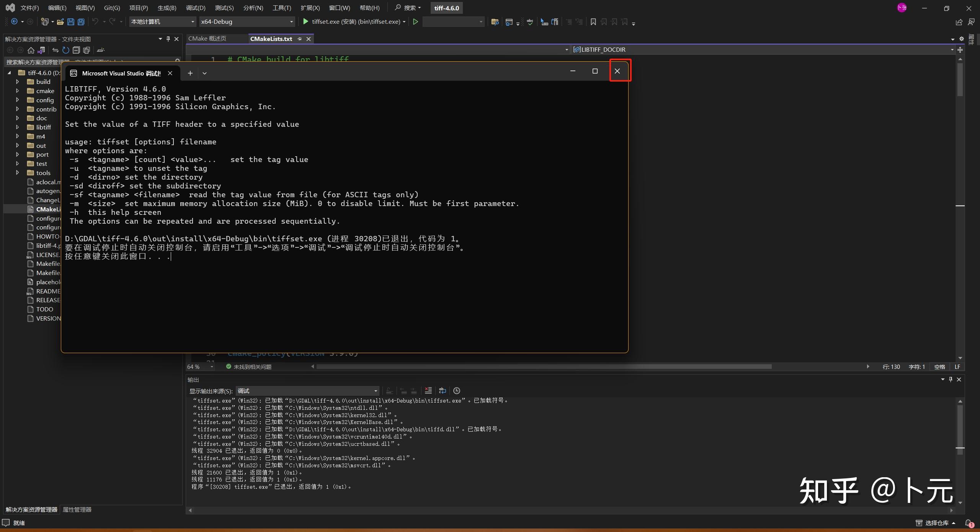This screenshot has height=532, width=980.
Task: Click the refresh icon in Solution Explorer
Action: click(66, 50)
